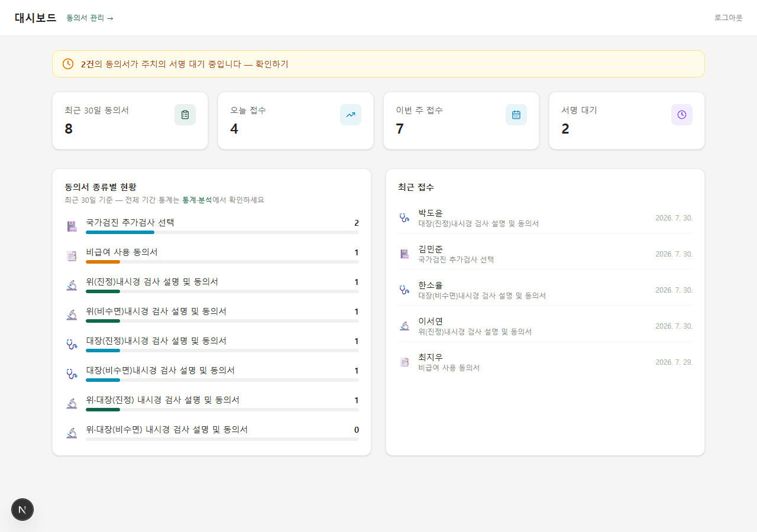Click the 위(진정)내시경 검사 설명 및 동의서 row label
757x532 pixels.
pyautogui.click(x=152, y=281)
